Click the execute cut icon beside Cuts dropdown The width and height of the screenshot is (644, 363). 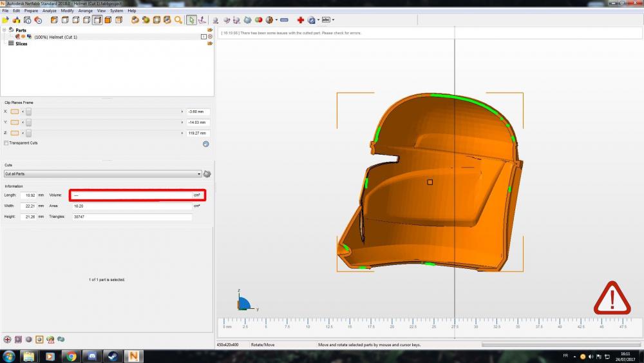click(x=207, y=174)
